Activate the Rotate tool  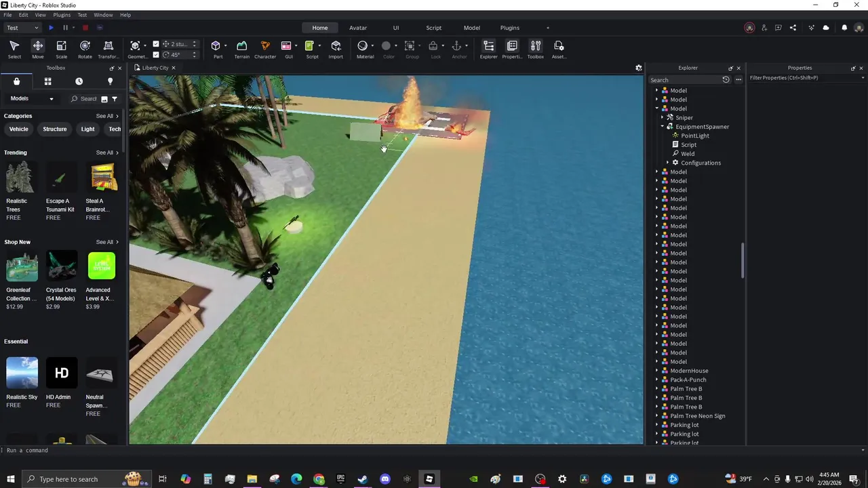coord(85,49)
